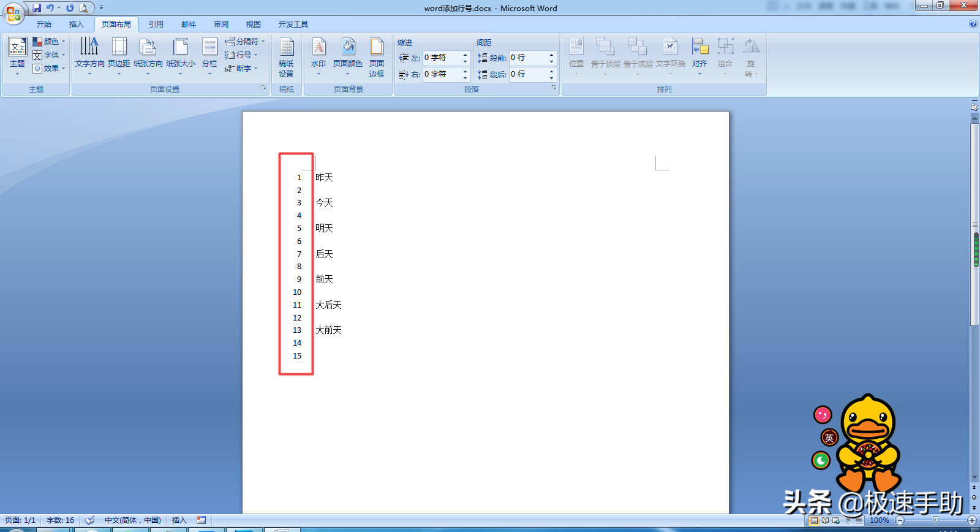Image resolution: width=980 pixels, height=532 pixels.
Task: Click 置于顶层 bring to front
Action: (605, 56)
